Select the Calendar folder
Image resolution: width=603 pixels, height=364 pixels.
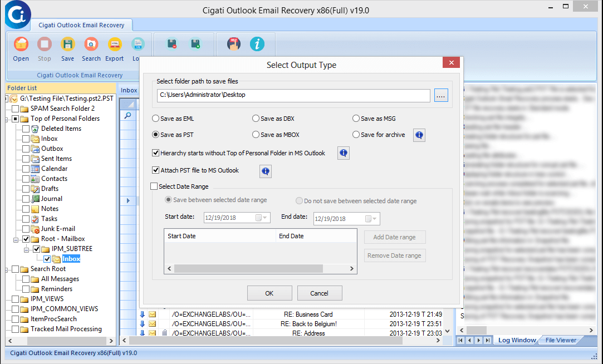coord(54,168)
